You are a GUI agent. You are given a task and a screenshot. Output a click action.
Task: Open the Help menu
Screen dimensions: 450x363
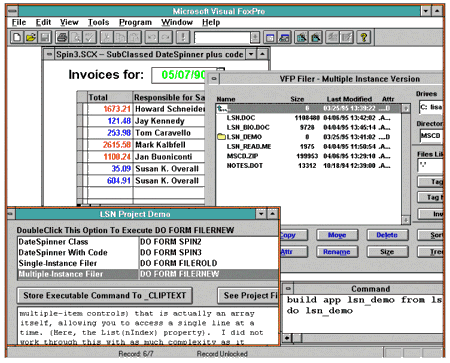211,22
